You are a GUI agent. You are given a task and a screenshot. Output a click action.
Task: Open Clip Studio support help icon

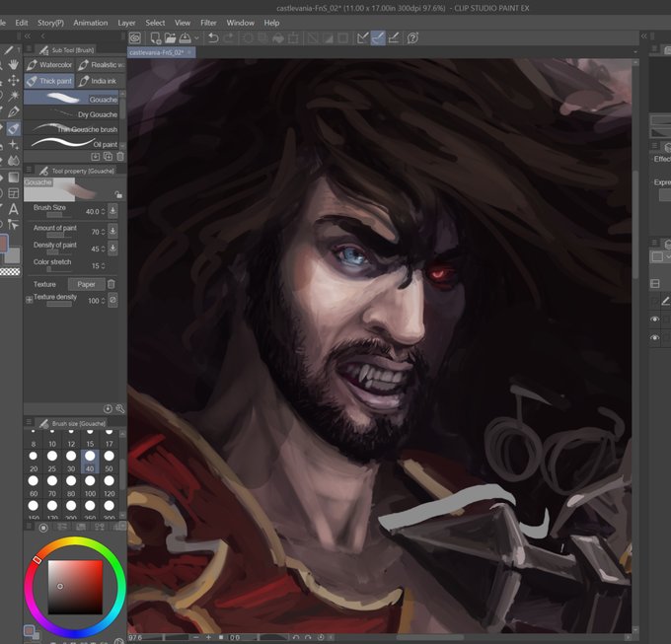(x=412, y=38)
